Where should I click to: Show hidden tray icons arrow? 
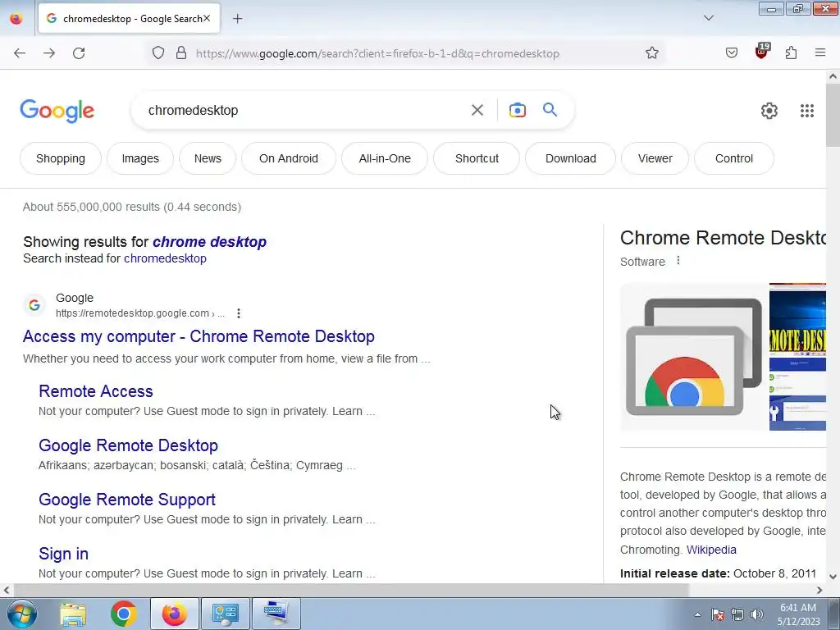coord(697,614)
